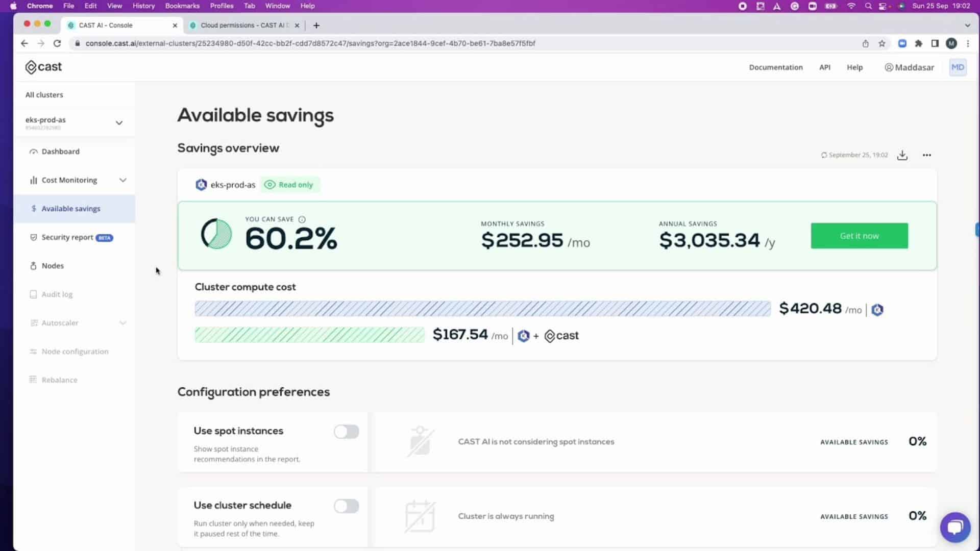Open the three-dots more options menu
Image resolution: width=980 pixels, height=551 pixels.
pyautogui.click(x=926, y=155)
